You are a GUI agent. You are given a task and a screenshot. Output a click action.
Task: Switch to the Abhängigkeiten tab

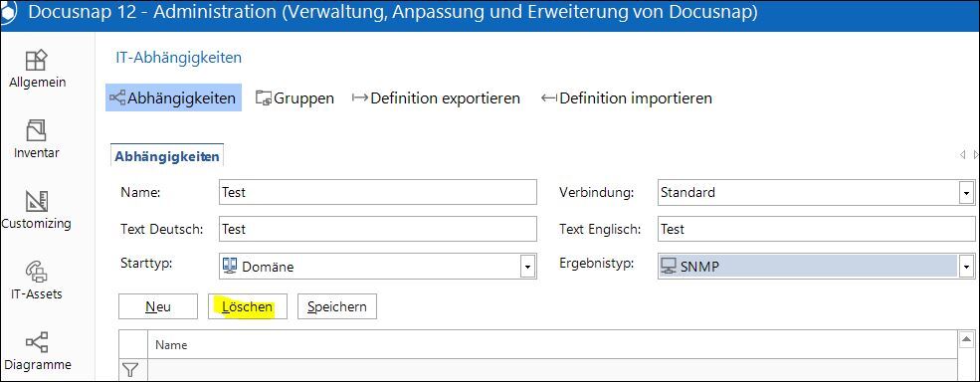167,156
